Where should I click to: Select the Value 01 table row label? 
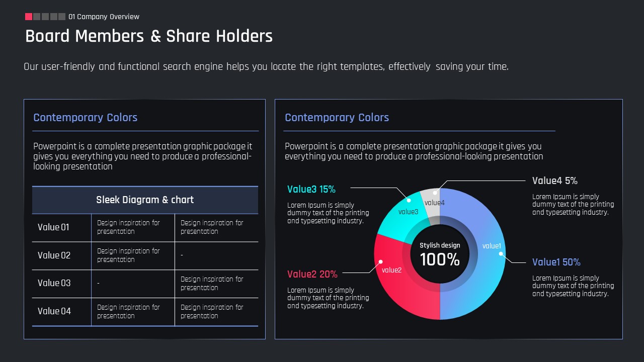(53, 227)
